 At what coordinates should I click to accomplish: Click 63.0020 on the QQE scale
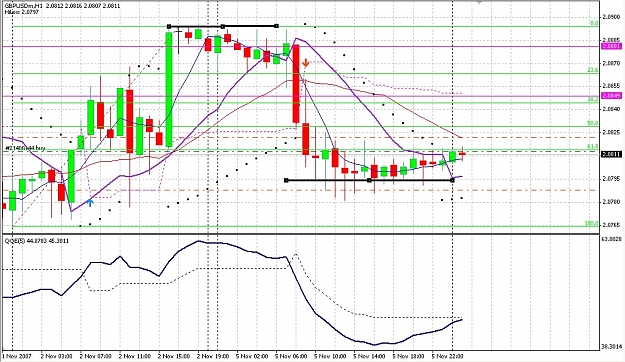[x=612, y=239]
